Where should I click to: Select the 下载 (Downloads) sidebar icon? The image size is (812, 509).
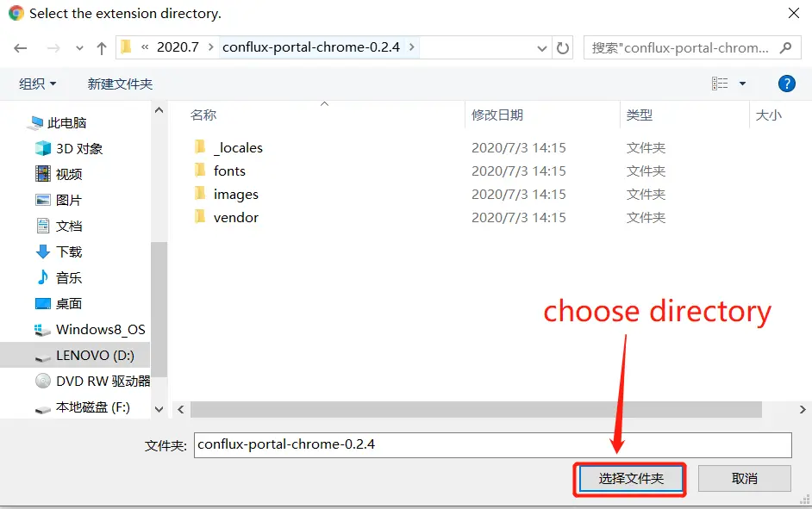42,251
